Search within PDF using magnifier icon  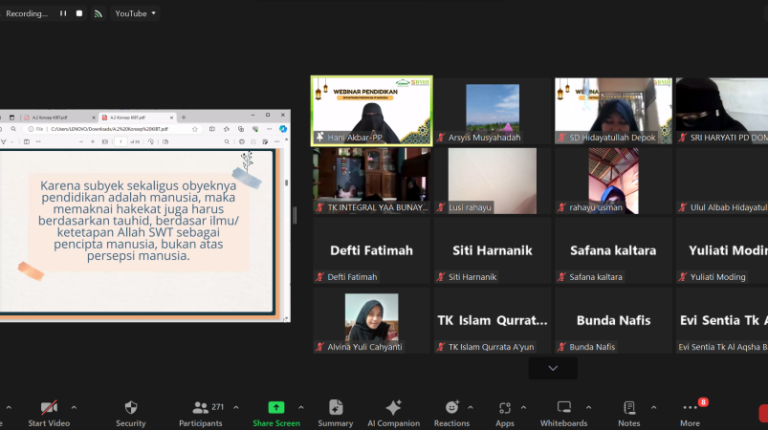point(227,142)
